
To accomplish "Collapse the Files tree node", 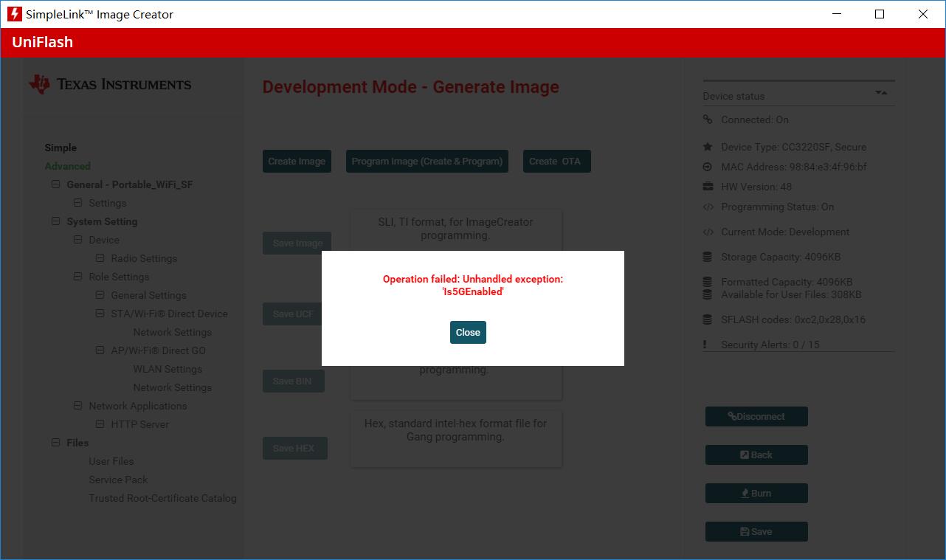I will coord(55,443).
